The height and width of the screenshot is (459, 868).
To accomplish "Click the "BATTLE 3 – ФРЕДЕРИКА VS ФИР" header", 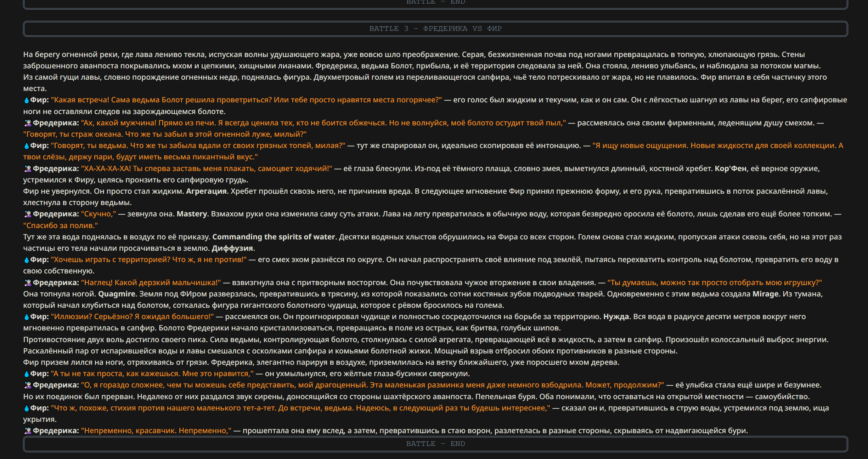I will (x=435, y=29).
